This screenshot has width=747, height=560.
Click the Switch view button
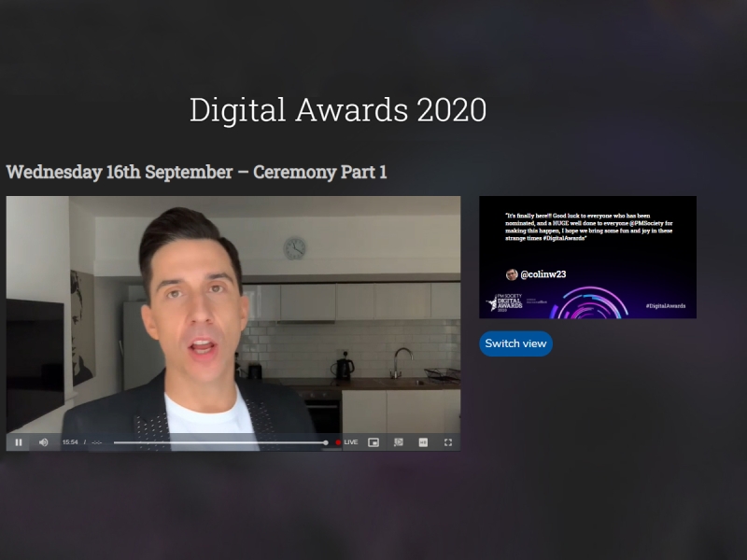[515, 343]
